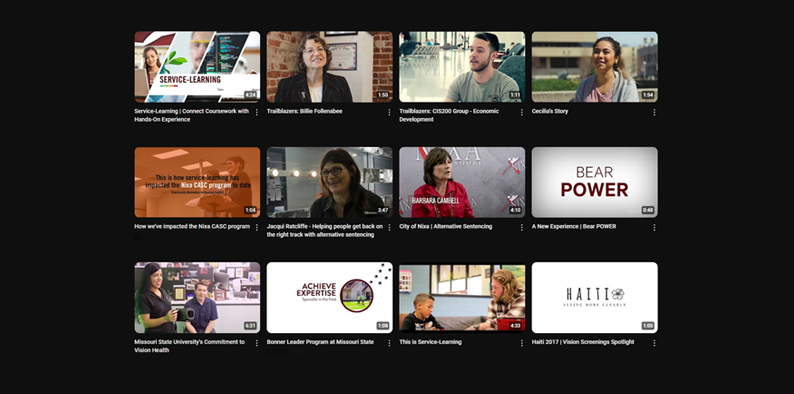
Task: Open title 'City of Nixa | Alternative Sentencing'
Action: point(446,226)
